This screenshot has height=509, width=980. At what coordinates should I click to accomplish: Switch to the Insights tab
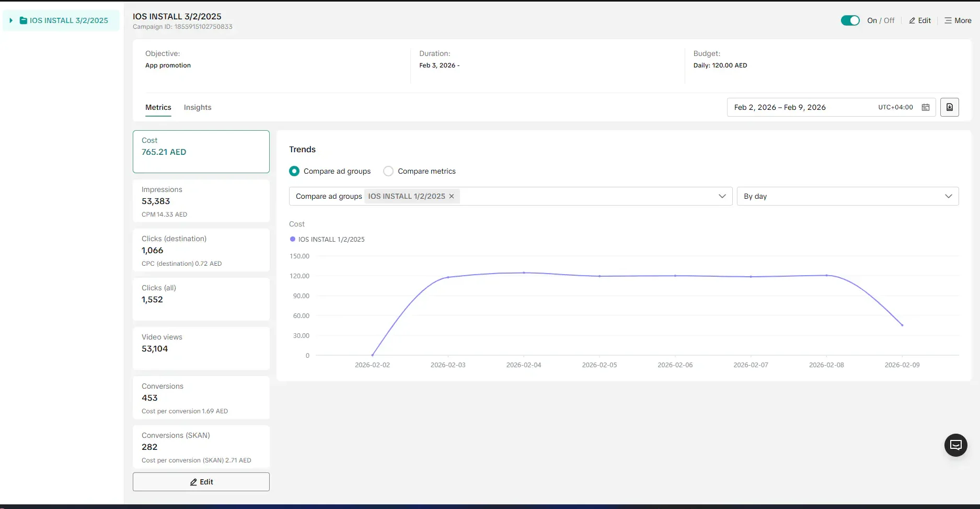[197, 107]
